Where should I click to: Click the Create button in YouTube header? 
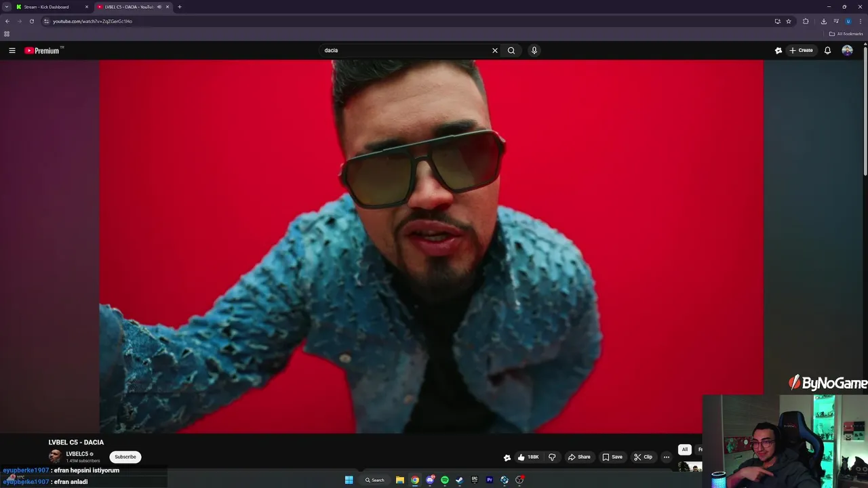coord(801,50)
